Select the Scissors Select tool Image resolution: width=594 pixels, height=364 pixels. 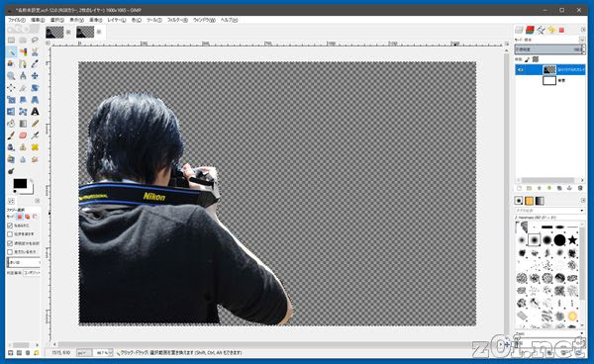[35, 51]
